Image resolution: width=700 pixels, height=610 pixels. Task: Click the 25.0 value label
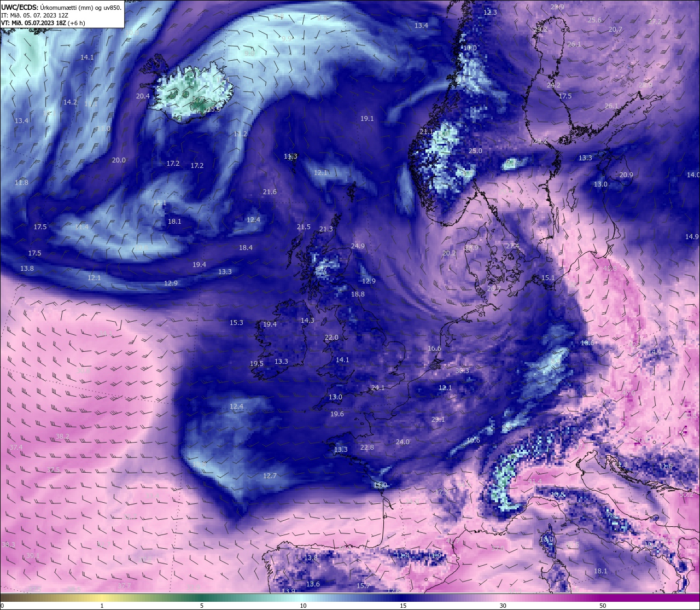pyautogui.click(x=475, y=151)
